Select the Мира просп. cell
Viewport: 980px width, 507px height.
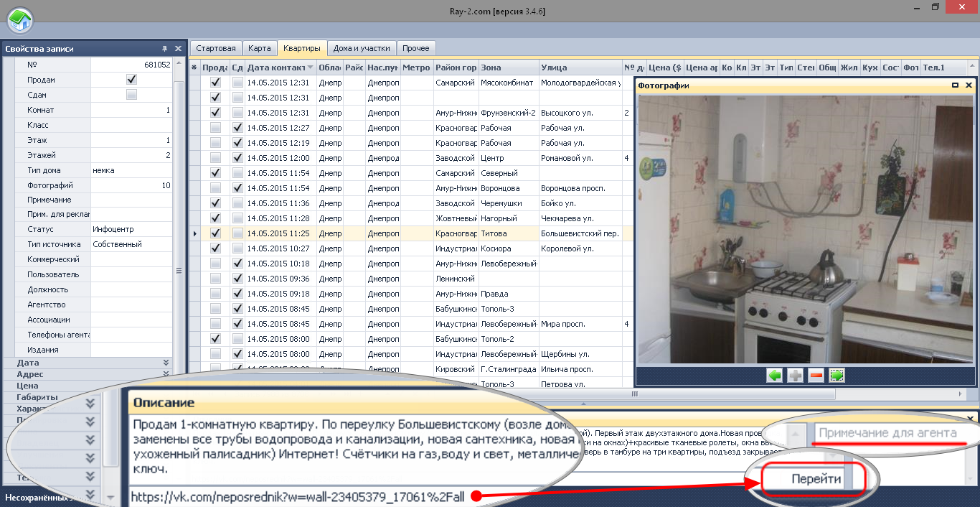580,324
